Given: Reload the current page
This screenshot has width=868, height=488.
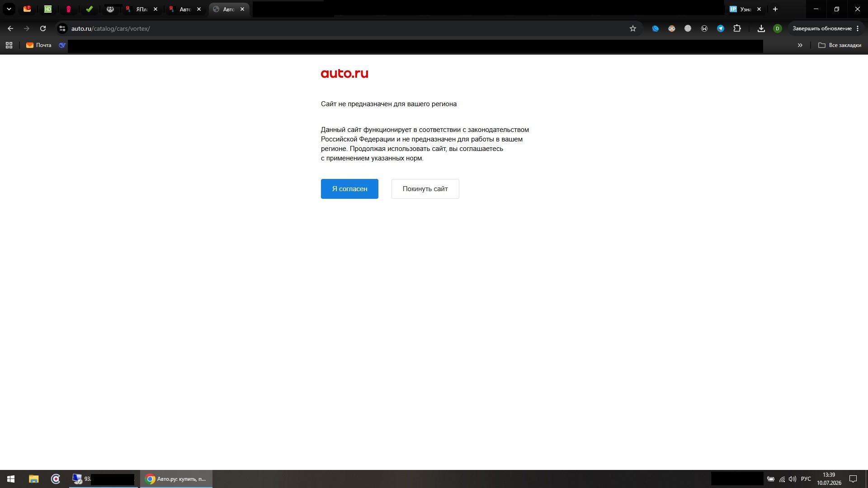Looking at the screenshot, I should [x=43, y=28].
